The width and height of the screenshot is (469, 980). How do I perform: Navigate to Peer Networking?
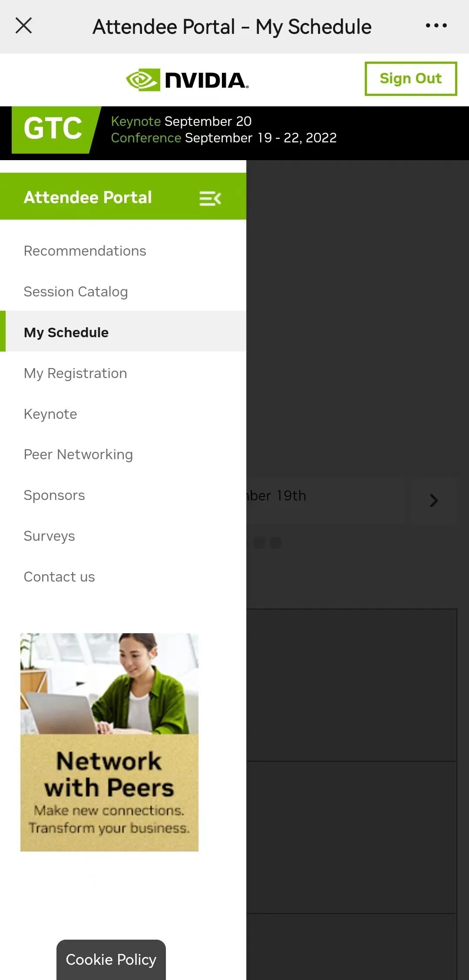78,454
